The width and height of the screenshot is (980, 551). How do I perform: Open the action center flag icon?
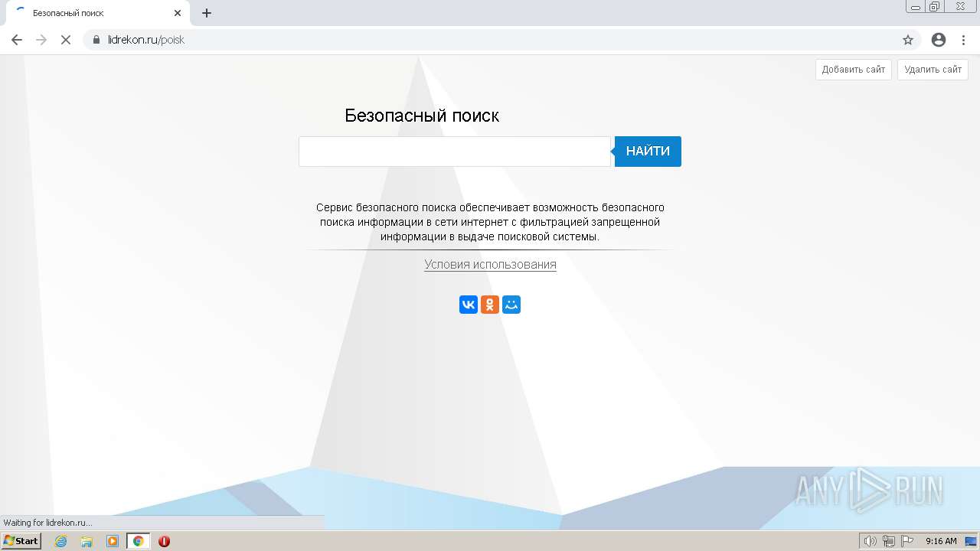click(906, 541)
